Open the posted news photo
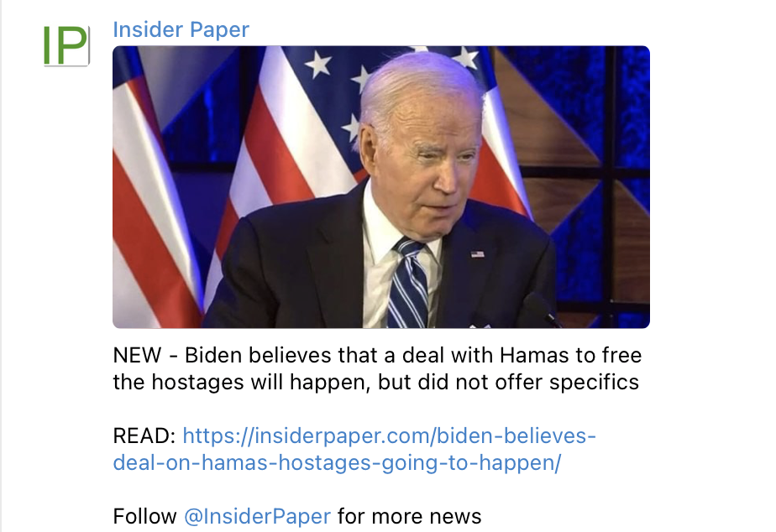Image resolution: width=776 pixels, height=532 pixels. pyautogui.click(x=381, y=187)
